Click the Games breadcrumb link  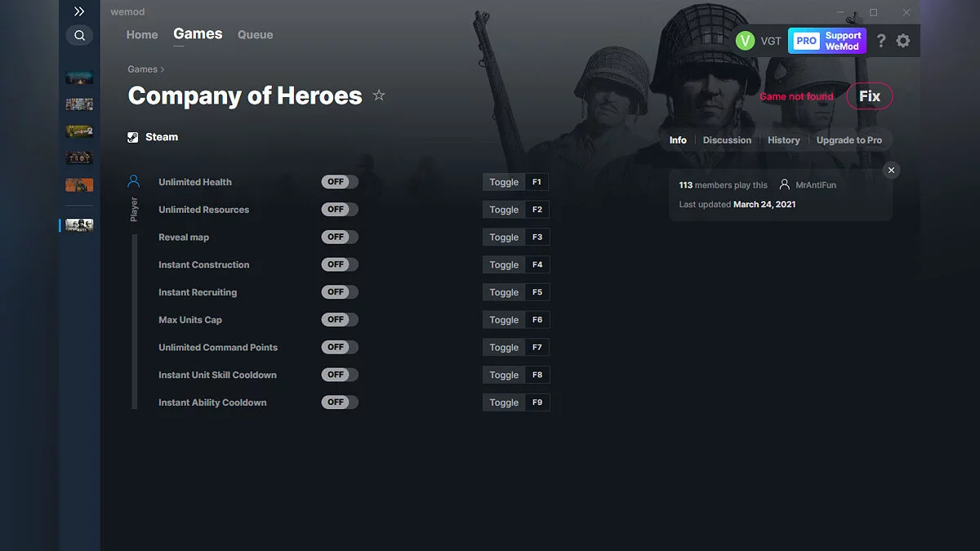142,69
